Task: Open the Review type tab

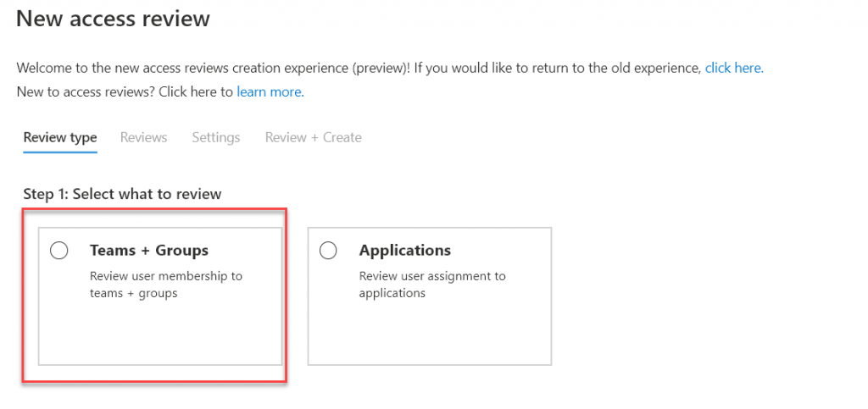Action: pyautogui.click(x=60, y=137)
